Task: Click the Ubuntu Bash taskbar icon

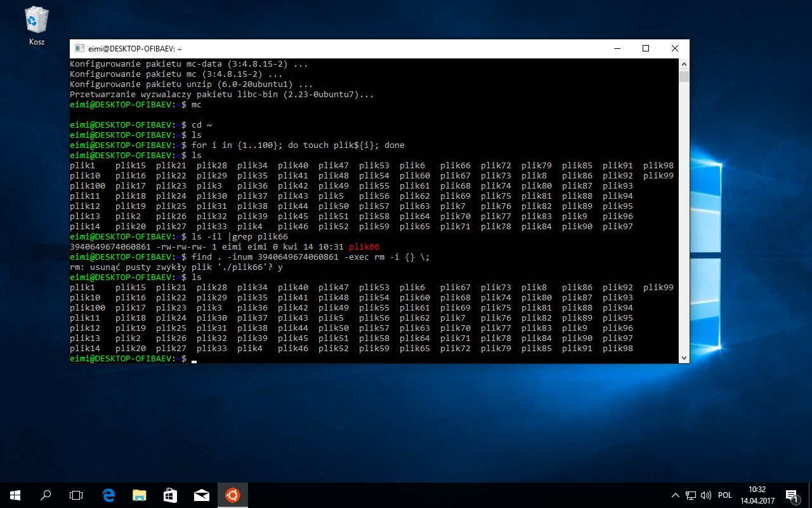Action: (233, 495)
